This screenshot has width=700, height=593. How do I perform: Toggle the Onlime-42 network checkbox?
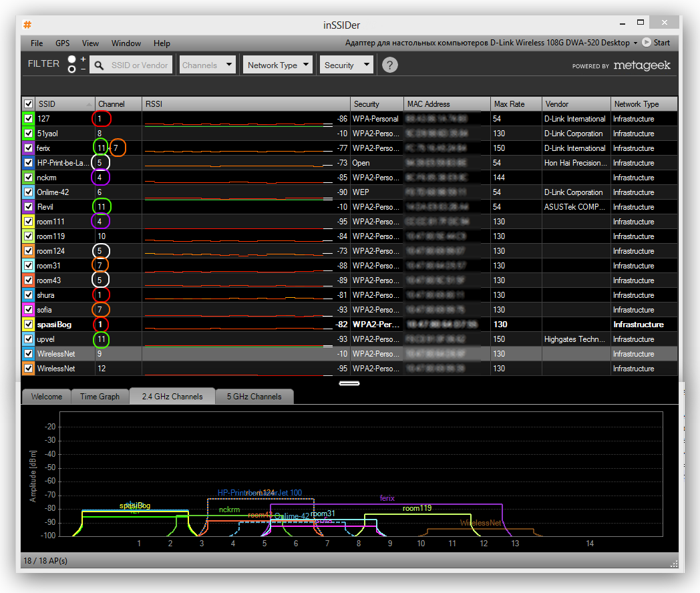(x=29, y=192)
